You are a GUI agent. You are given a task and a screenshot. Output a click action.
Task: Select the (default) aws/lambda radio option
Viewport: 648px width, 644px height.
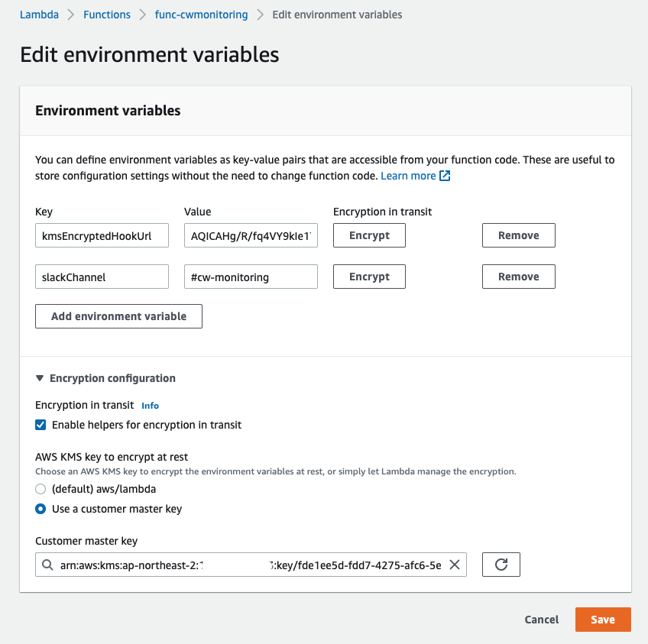click(x=41, y=489)
